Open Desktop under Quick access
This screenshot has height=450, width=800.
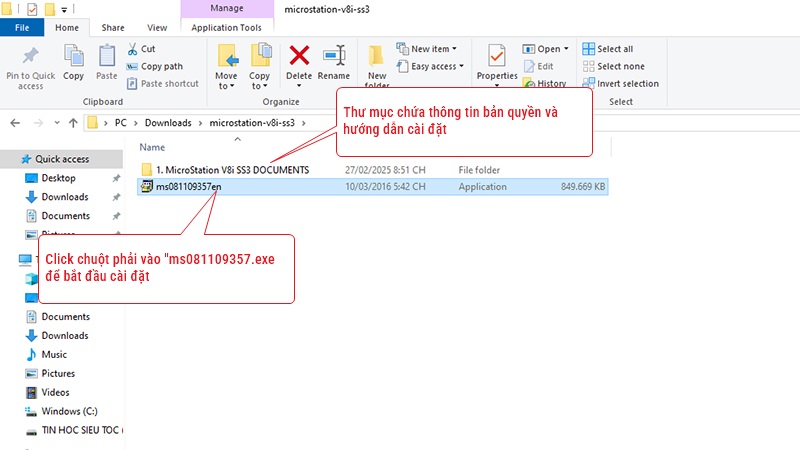coord(58,178)
